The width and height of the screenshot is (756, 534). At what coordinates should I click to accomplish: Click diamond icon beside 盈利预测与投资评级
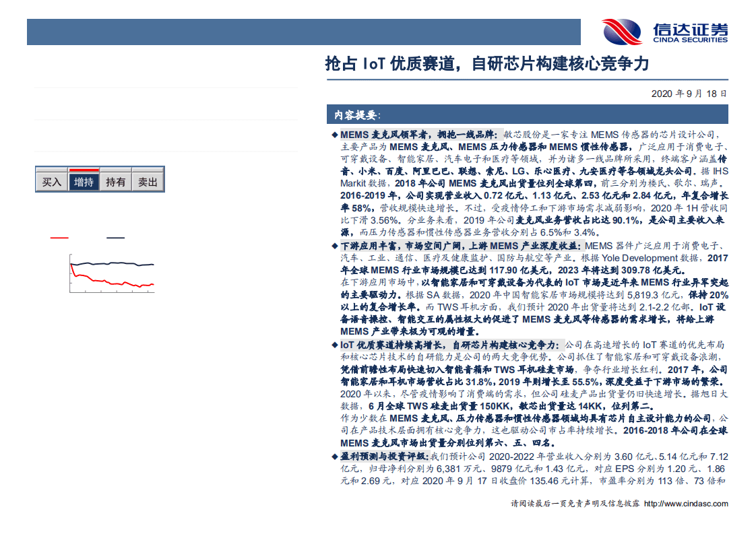coord(334,455)
